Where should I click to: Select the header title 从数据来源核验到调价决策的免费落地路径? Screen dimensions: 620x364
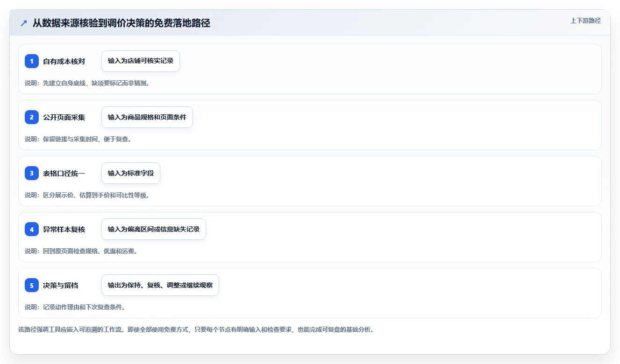[121, 23]
